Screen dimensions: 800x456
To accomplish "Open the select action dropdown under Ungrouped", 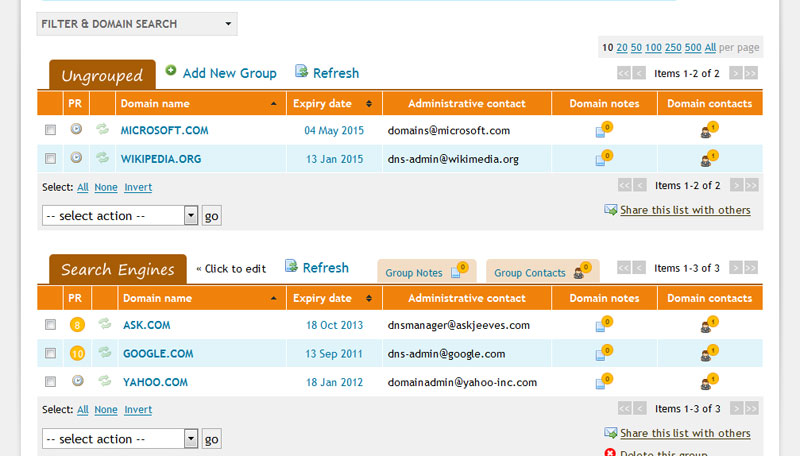I will [120, 216].
